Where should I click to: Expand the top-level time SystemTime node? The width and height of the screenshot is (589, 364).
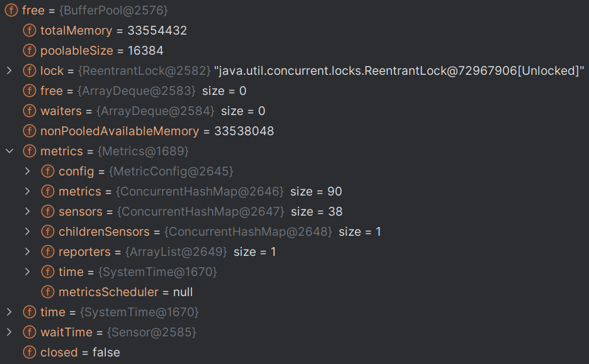[x=9, y=312]
